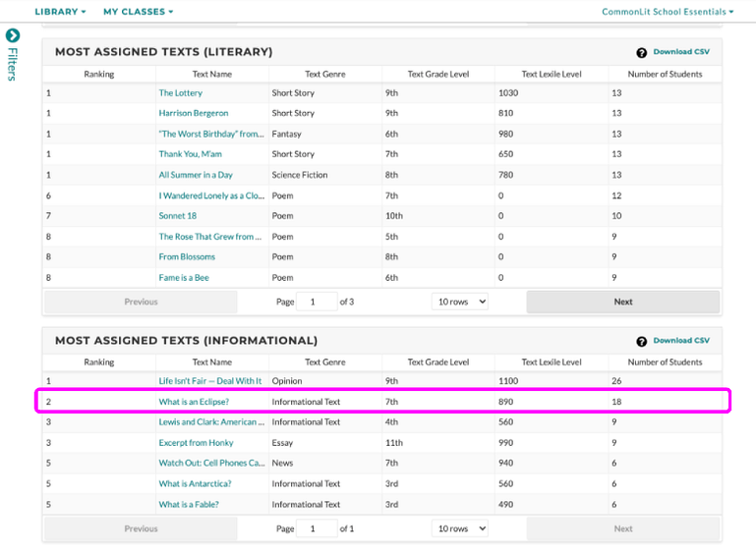
Task: Change rows per page in Literary table
Action: pos(460,302)
